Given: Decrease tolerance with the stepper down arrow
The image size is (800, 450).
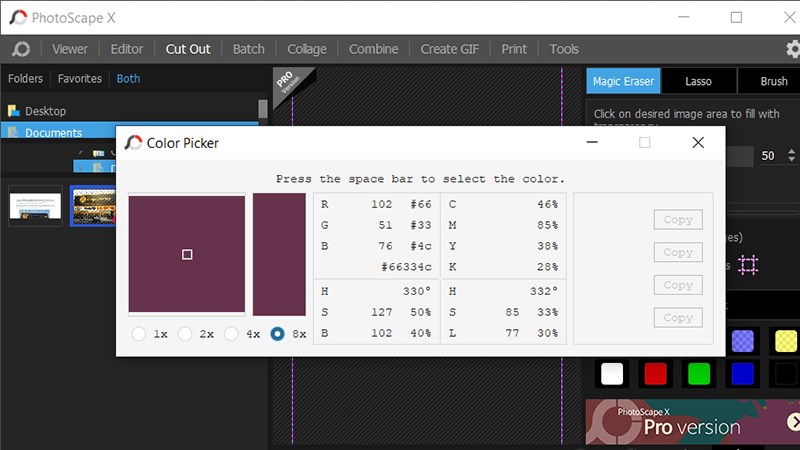Looking at the screenshot, I should 791,159.
